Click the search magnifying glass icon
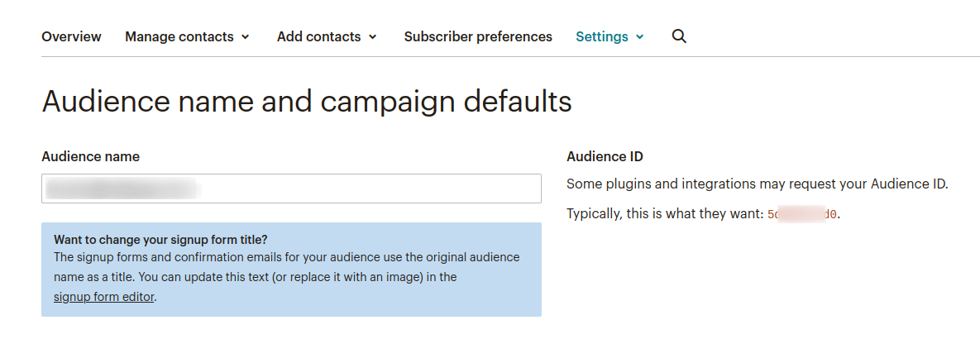 click(679, 36)
